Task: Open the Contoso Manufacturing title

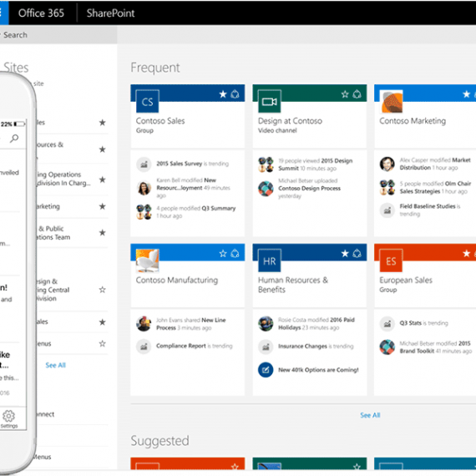Action: (177, 280)
